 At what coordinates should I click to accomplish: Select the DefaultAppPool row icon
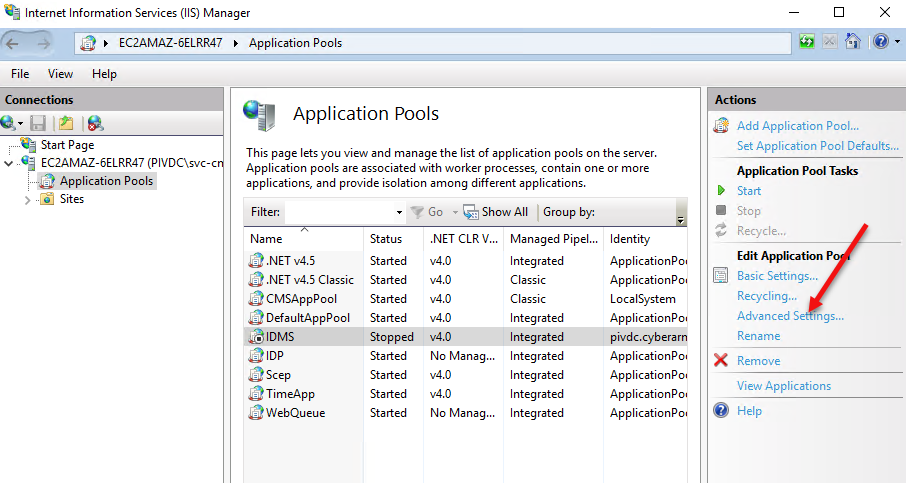point(256,318)
